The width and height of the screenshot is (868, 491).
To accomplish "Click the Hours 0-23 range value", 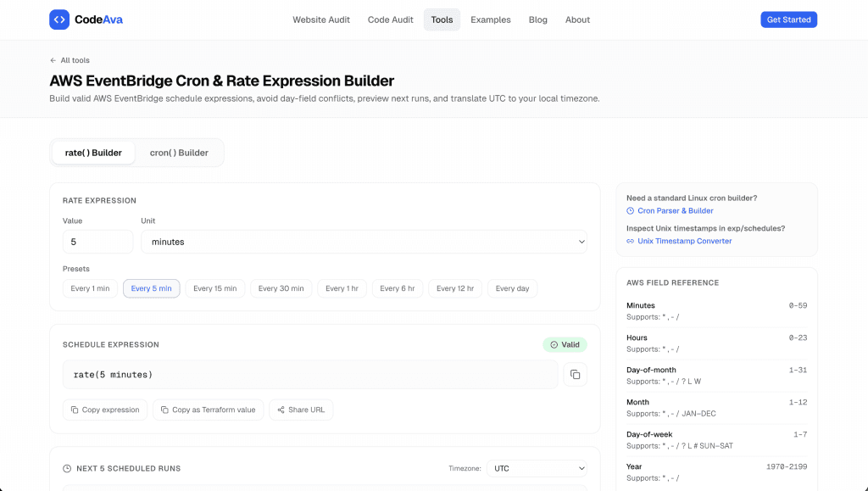I will click(x=798, y=338).
